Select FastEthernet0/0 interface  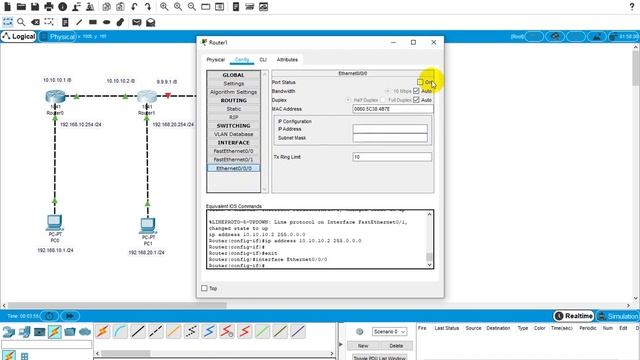click(x=233, y=151)
